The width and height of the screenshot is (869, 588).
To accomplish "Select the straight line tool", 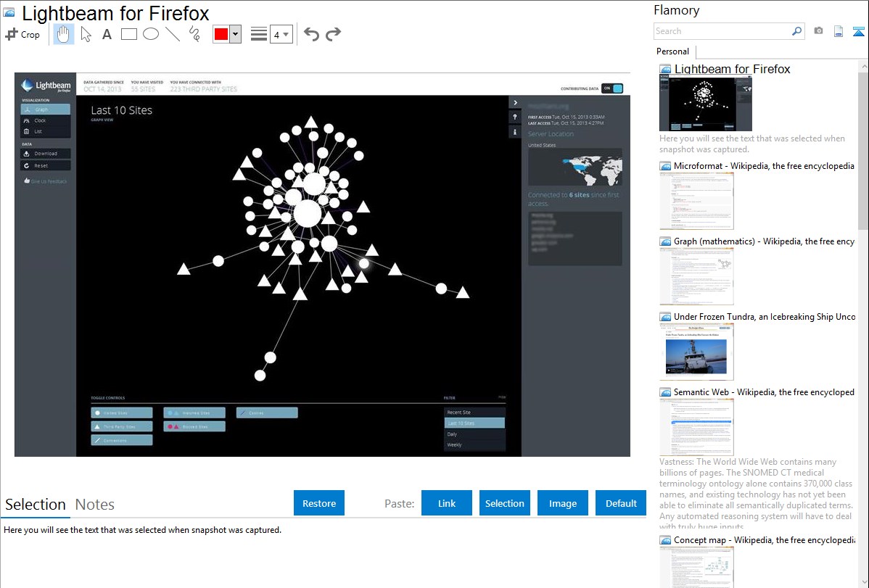I will [x=173, y=34].
